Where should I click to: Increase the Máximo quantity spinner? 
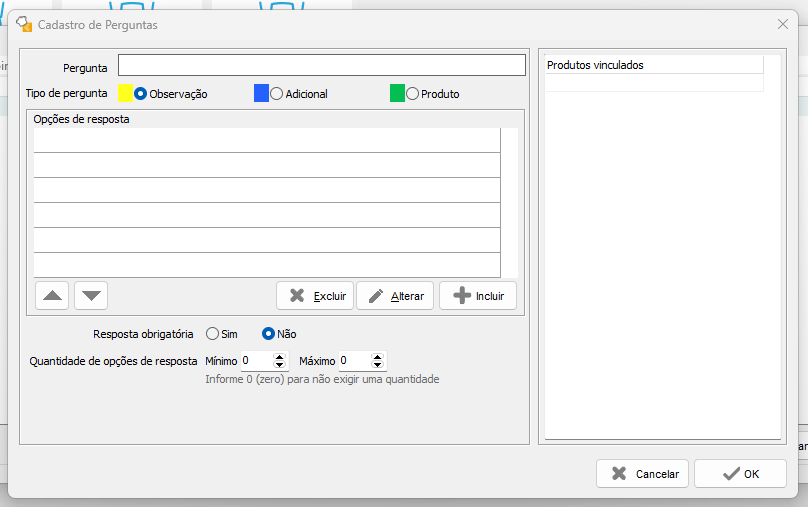[x=377, y=356]
